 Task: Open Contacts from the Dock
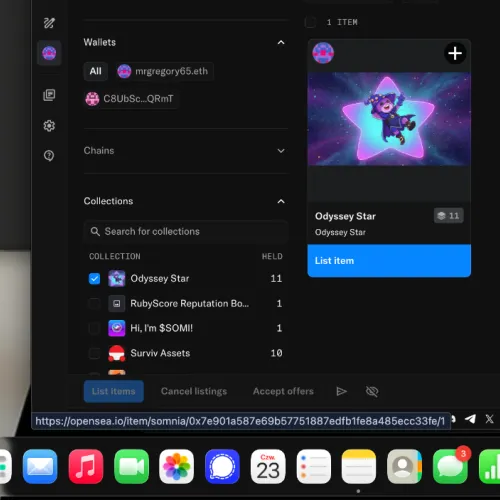(404, 466)
